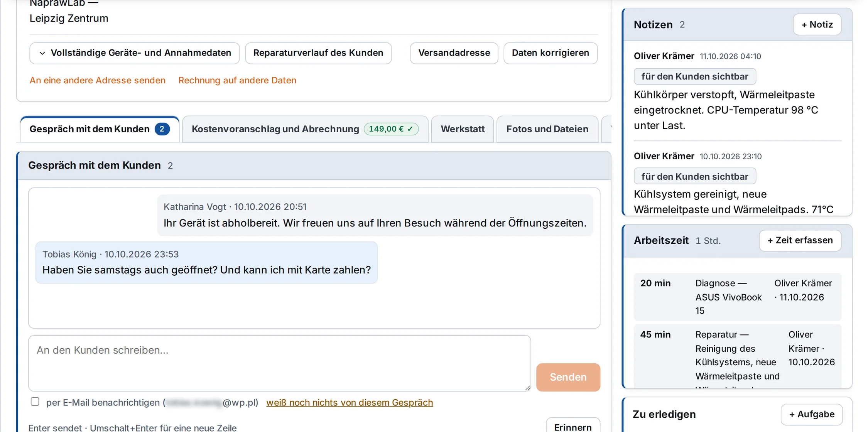Click the unread count badge 2 on tab
The image size is (868, 432).
[162, 129]
